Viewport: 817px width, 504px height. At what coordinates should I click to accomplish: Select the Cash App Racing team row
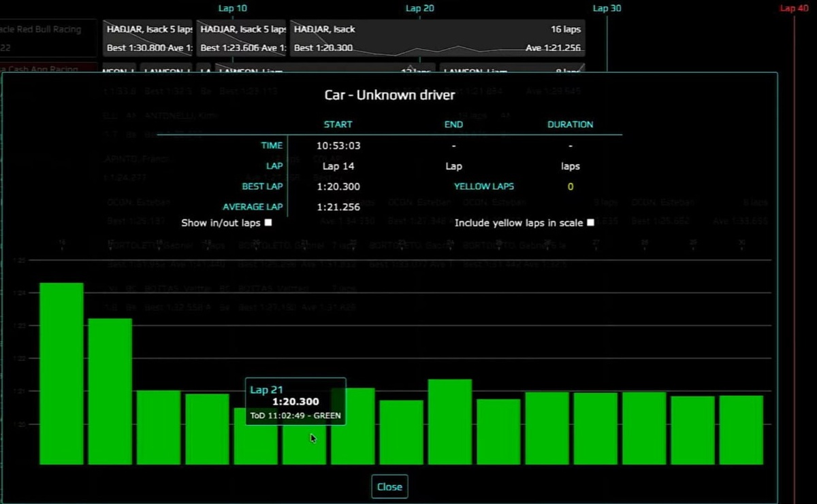[48, 69]
